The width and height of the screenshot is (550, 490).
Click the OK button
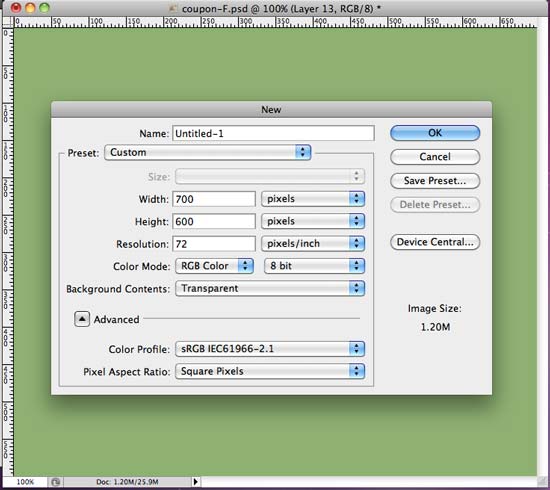coord(435,133)
